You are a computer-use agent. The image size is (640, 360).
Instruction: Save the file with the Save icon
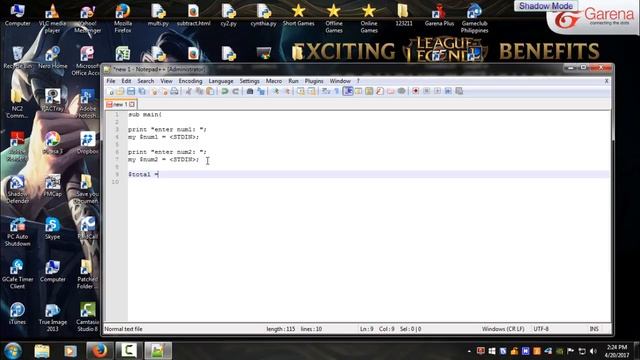tap(131, 91)
